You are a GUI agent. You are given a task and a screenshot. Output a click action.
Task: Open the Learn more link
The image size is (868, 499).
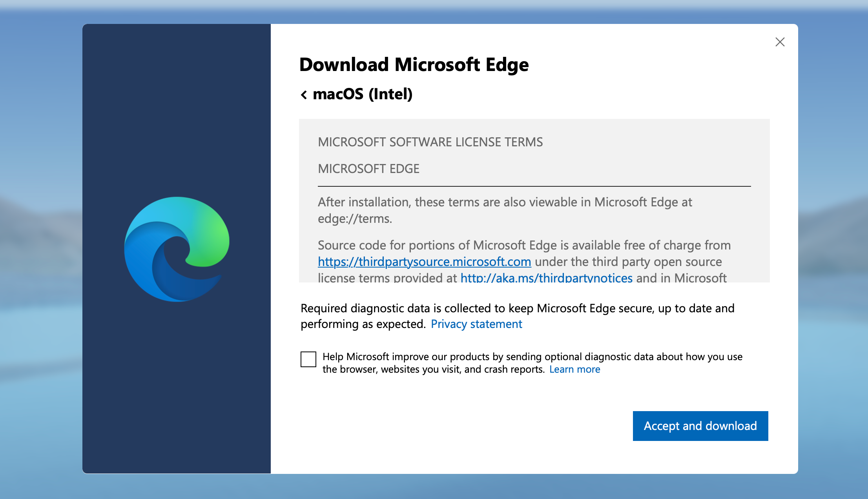[x=574, y=369]
